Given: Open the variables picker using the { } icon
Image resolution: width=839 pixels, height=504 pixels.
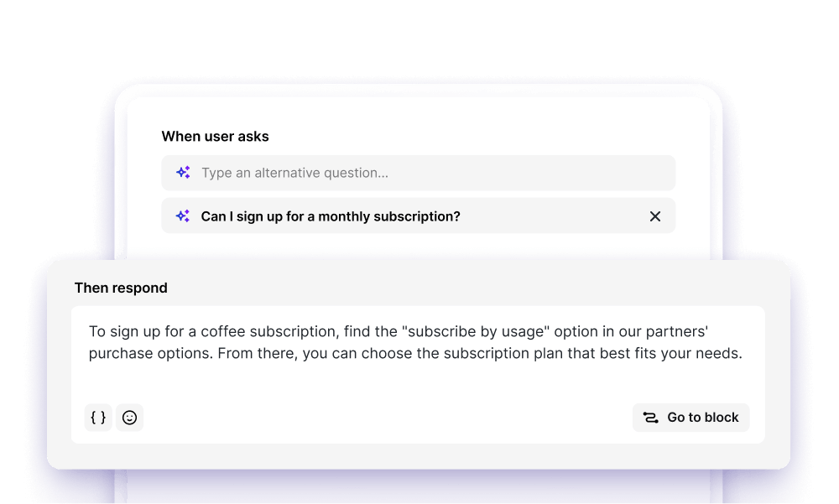Looking at the screenshot, I should click(x=98, y=418).
